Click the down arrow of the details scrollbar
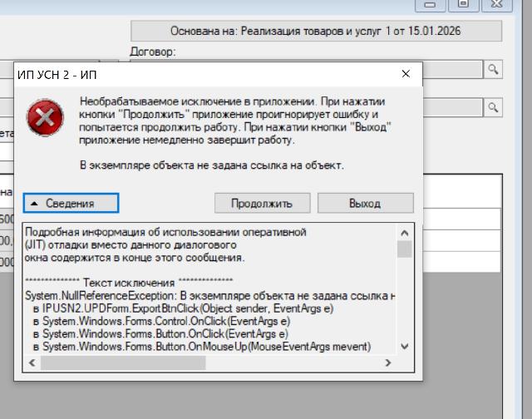The image size is (532, 419). (x=404, y=346)
